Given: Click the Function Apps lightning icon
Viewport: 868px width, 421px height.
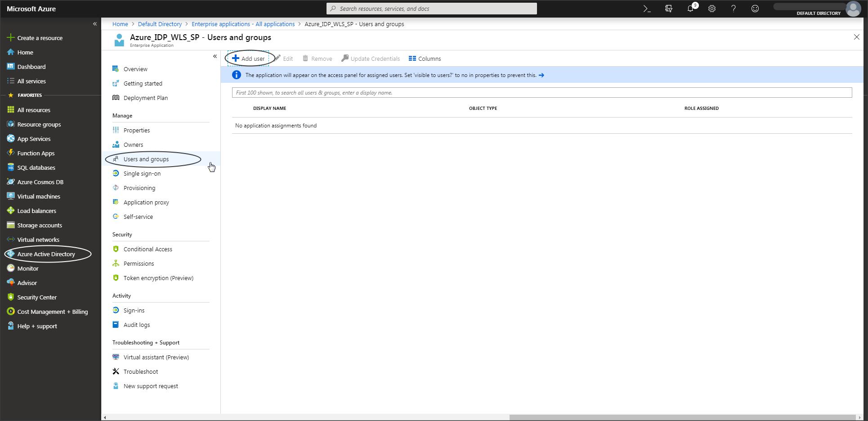Looking at the screenshot, I should 11,153.
